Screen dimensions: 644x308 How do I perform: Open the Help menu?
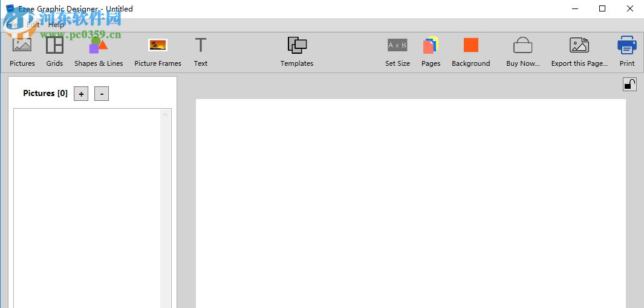56,25
